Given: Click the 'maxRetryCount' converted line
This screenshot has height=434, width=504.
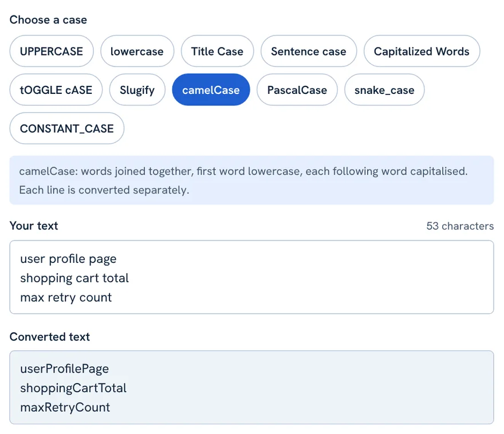Looking at the screenshot, I should click(65, 407).
